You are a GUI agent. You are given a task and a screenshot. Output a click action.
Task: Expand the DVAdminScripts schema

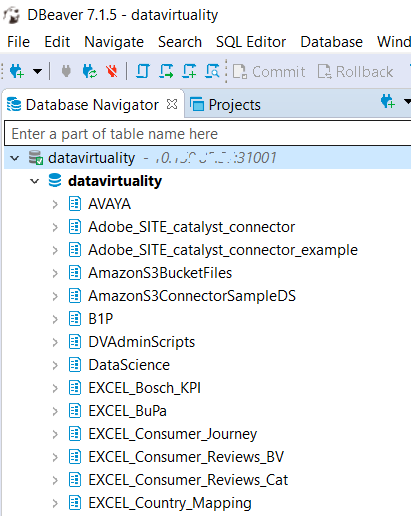click(x=55, y=342)
